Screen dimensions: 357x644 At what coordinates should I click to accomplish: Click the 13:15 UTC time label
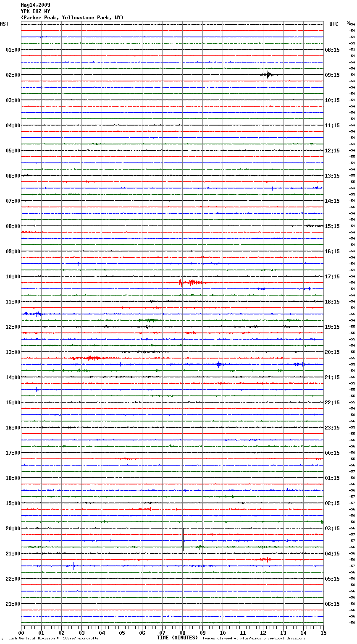tap(332, 176)
